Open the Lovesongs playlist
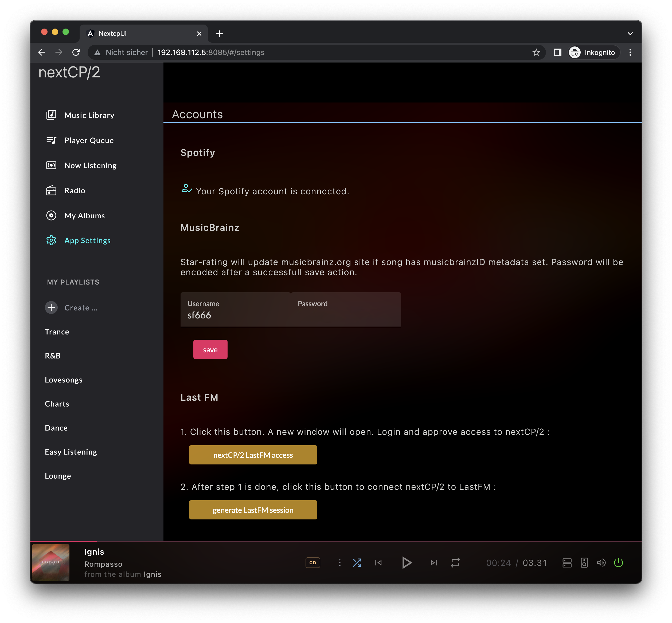Viewport: 672px width, 623px height. [x=63, y=380]
